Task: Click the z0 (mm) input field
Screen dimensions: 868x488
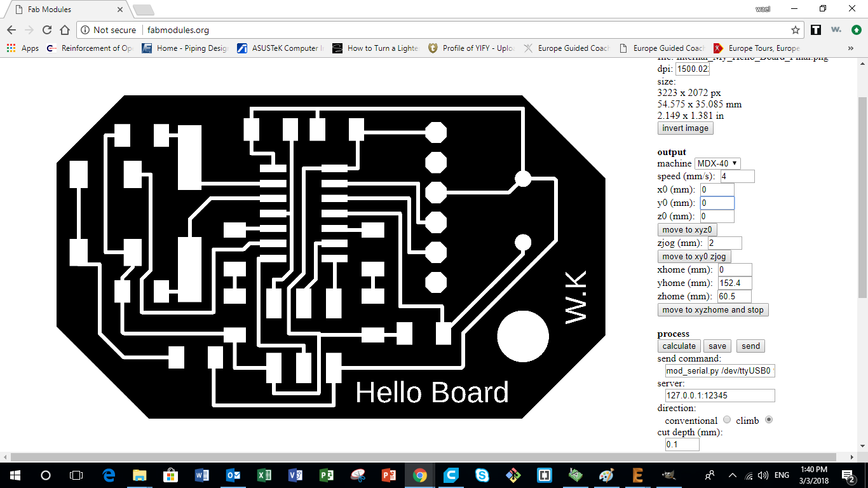Action: point(717,216)
